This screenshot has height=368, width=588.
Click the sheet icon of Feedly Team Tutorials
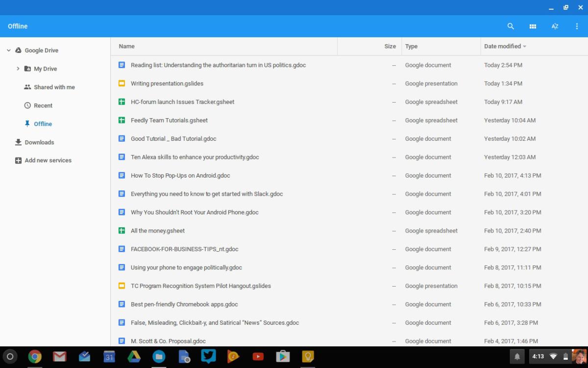pos(122,120)
